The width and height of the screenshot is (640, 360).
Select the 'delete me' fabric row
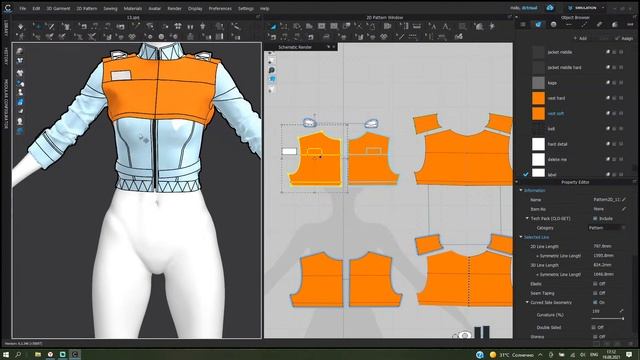pos(578,159)
